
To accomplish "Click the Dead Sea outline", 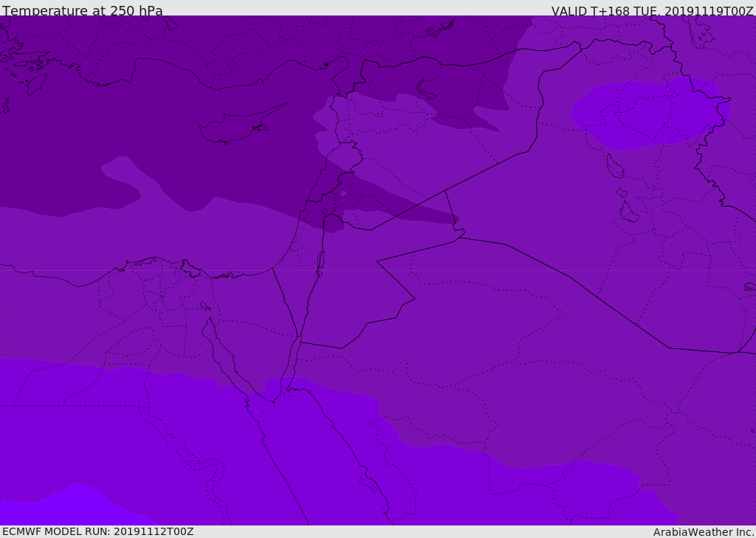I will click(x=320, y=262).
